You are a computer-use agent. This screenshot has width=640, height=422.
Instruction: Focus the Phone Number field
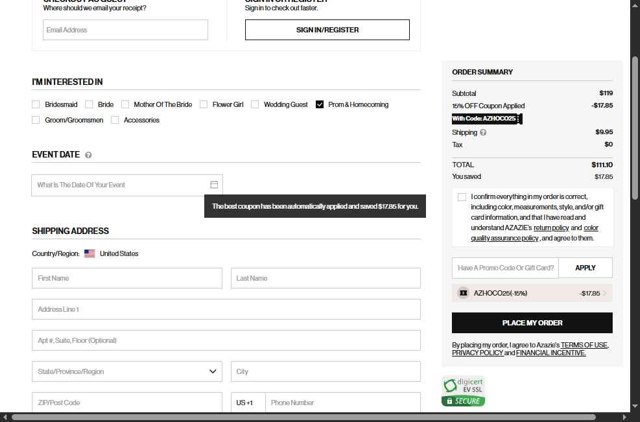(343, 402)
